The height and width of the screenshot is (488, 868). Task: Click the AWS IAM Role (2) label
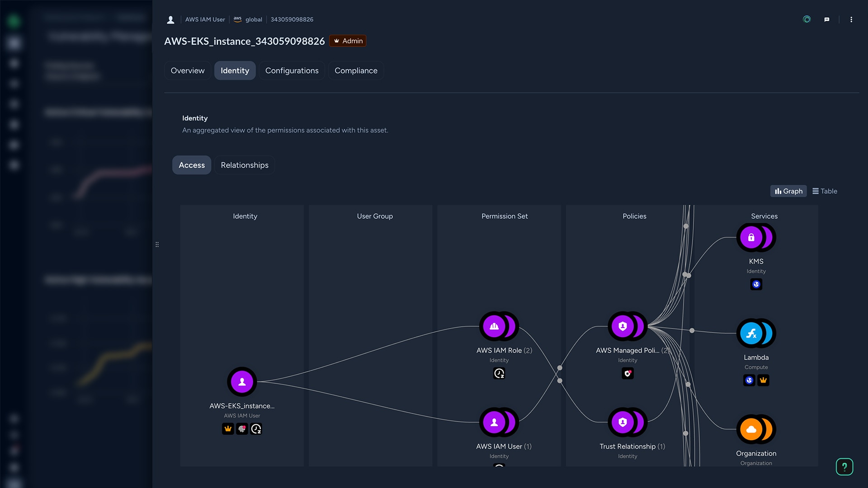coord(504,350)
